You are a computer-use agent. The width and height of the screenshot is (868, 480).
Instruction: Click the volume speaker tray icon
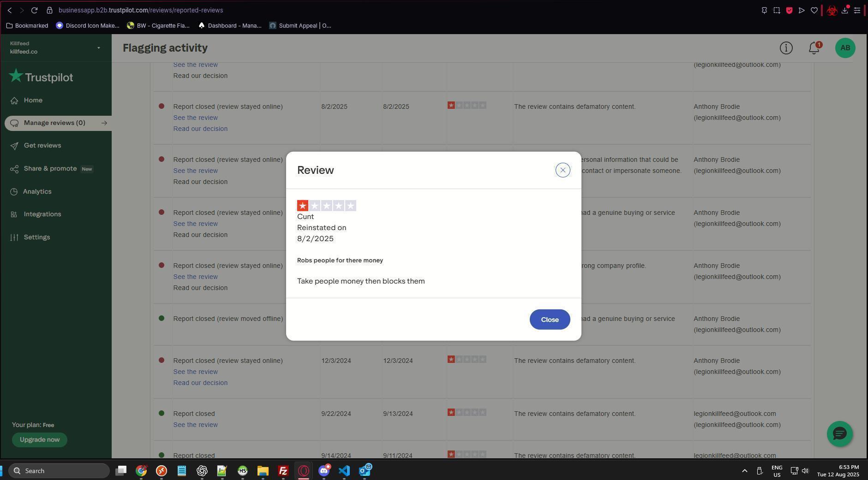pos(805,471)
